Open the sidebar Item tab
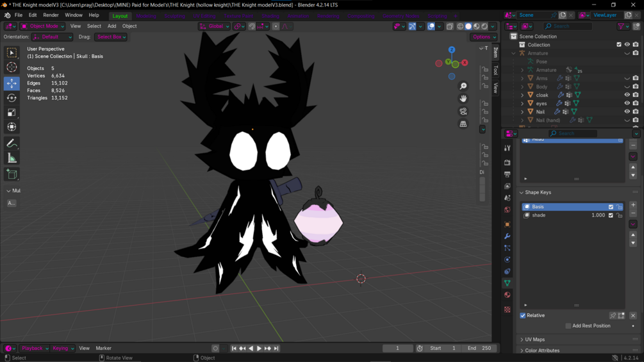This screenshot has height=362, width=644. 496,53
